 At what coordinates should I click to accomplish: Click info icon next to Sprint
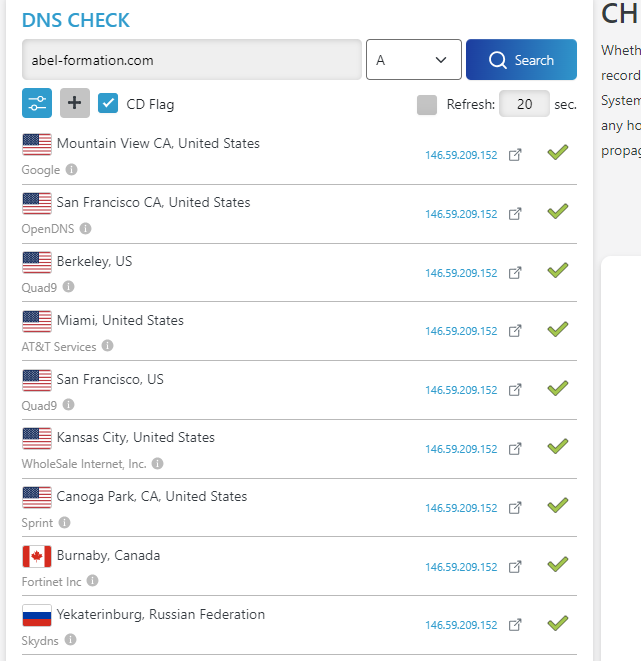pos(64,523)
